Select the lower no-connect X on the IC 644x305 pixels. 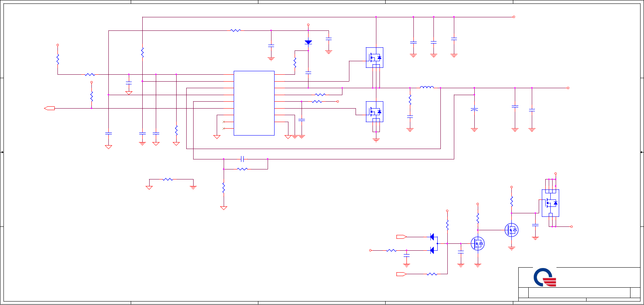[224, 129]
